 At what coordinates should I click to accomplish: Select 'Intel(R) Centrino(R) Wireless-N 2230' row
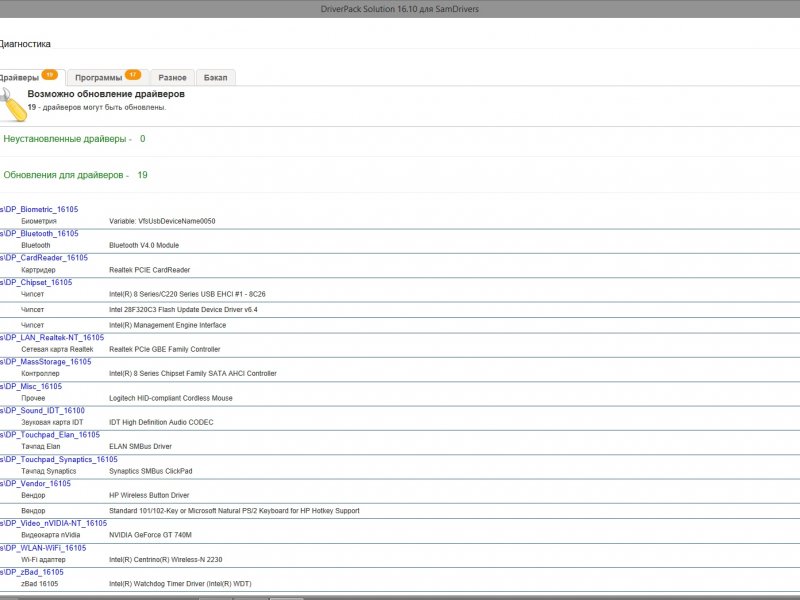click(166, 560)
